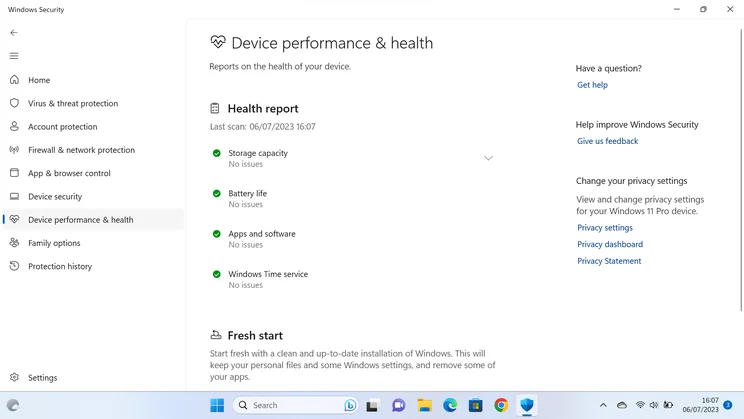Open Virus & threat protection section
Screen dimensions: 744x419
[93, 103]
